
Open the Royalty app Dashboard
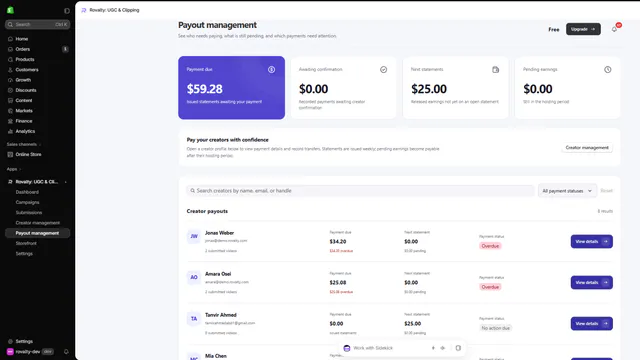[x=27, y=192]
